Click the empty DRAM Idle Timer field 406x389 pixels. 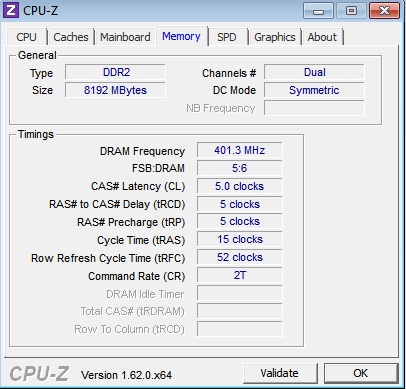(x=239, y=293)
